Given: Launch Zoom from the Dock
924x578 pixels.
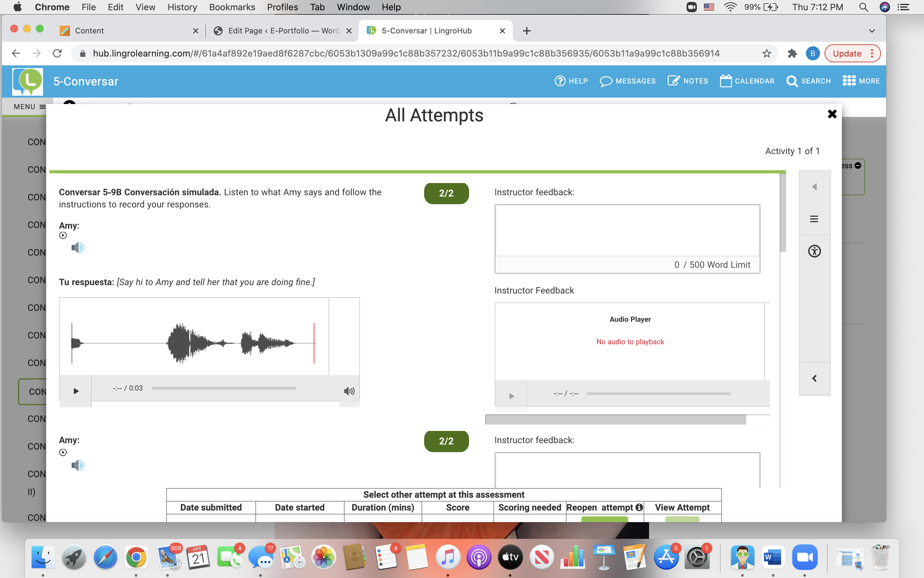Looking at the screenshot, I should [x=805, y=557].
